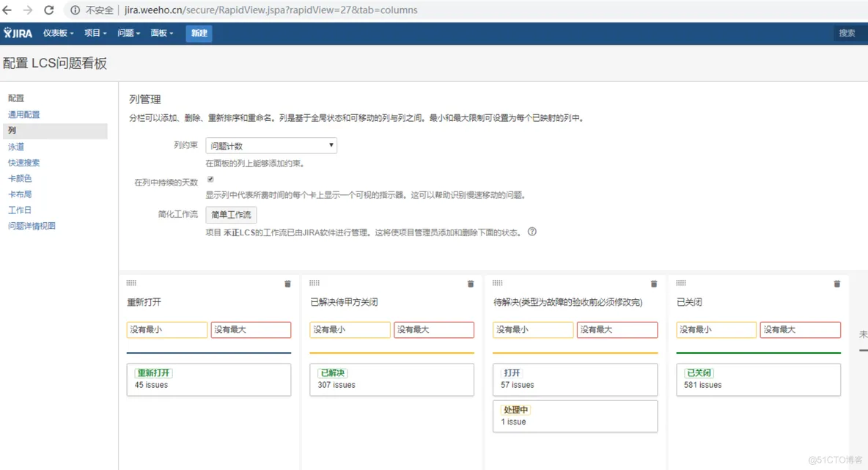This screenshot has width=868, height=470.
Task: Click the JIRA logo
Action: coord(18,33)
